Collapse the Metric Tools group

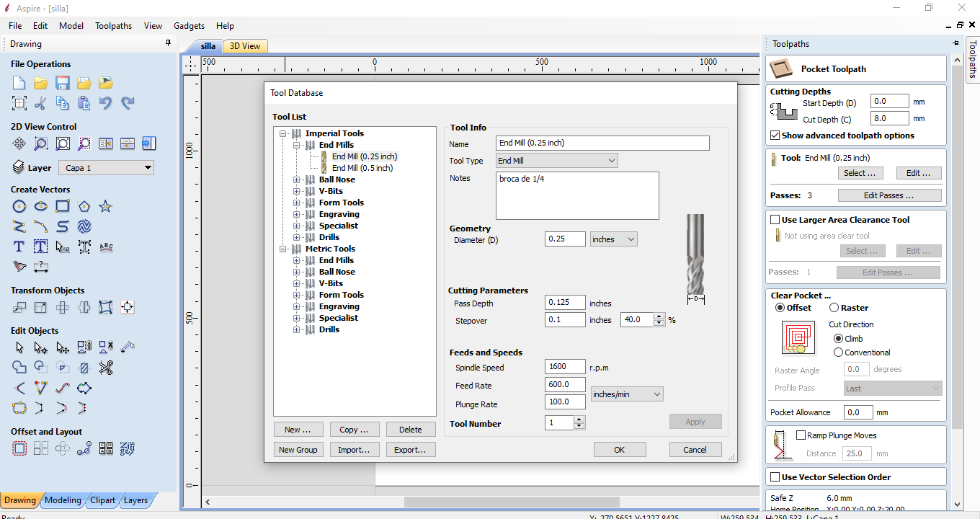click(x=283, y=249)
